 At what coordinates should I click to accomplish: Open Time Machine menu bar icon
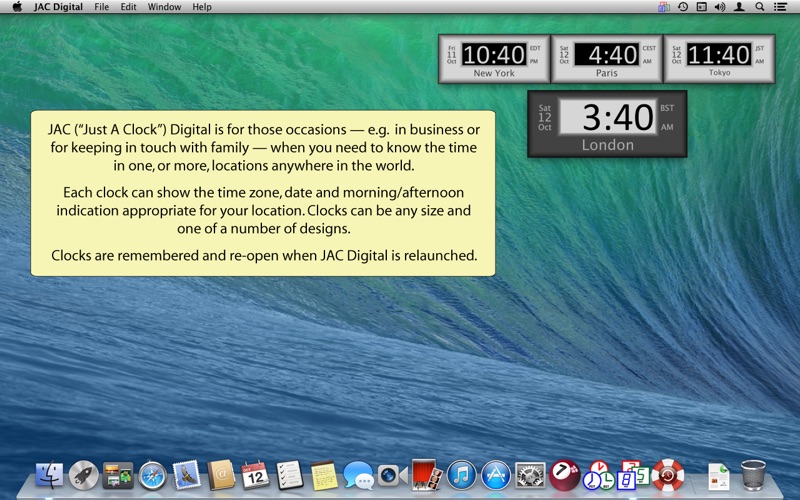tap(683, 7)
